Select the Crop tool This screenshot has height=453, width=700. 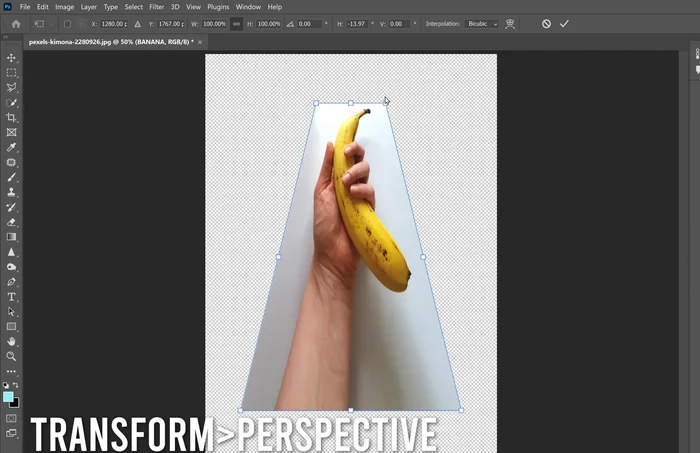[x=12, y=118]
